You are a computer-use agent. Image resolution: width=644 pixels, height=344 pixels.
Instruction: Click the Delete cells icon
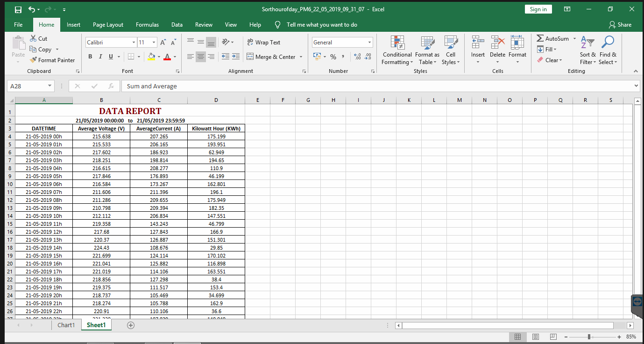tap(497, 42)
